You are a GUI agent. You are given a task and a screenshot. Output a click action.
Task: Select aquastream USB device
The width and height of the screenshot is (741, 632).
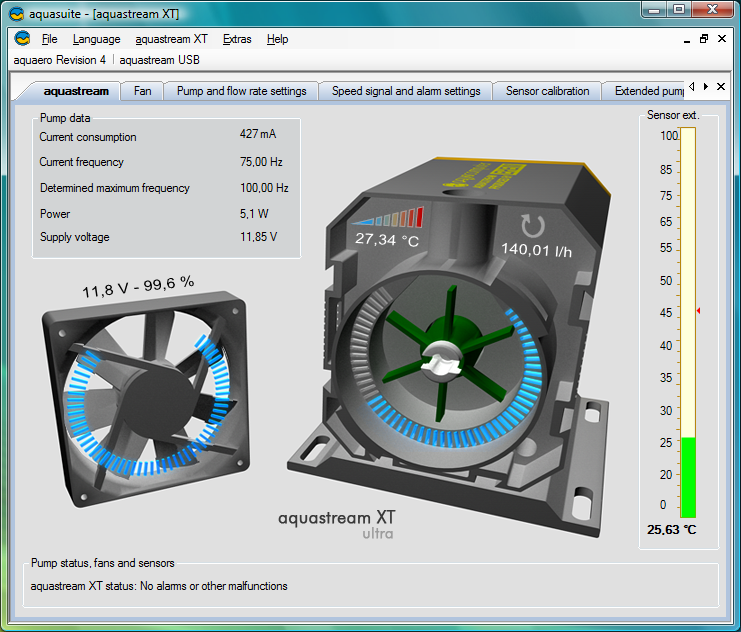(x=159, y=60)
